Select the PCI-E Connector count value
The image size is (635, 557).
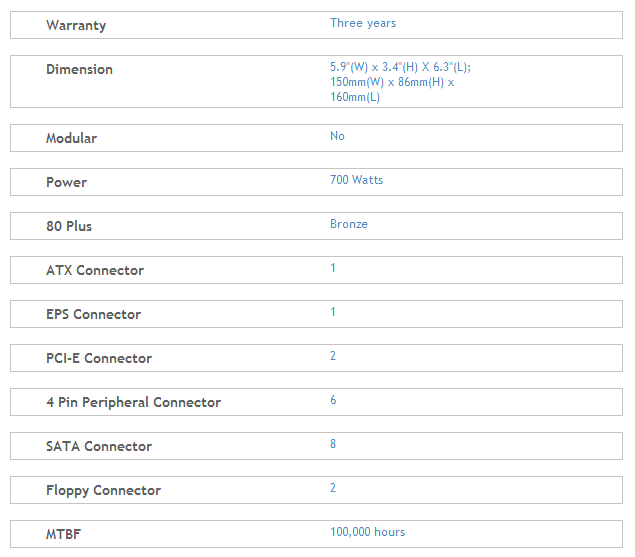coord(333,356)
